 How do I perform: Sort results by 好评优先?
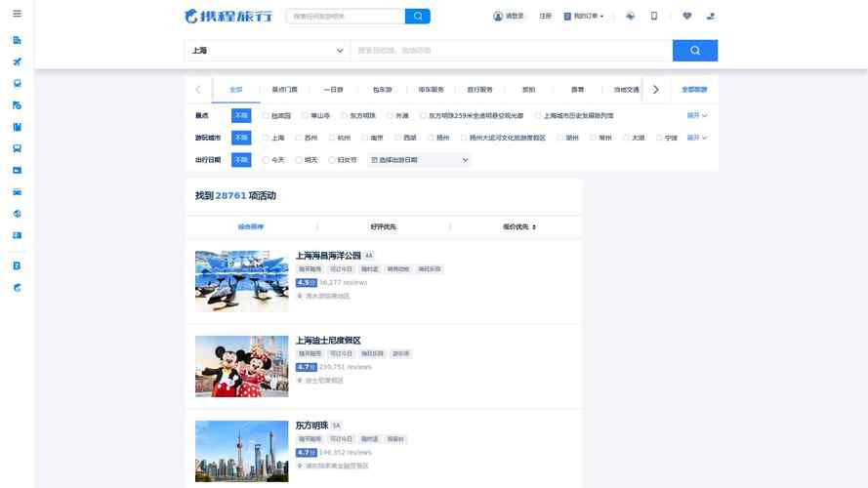point(383,226)
